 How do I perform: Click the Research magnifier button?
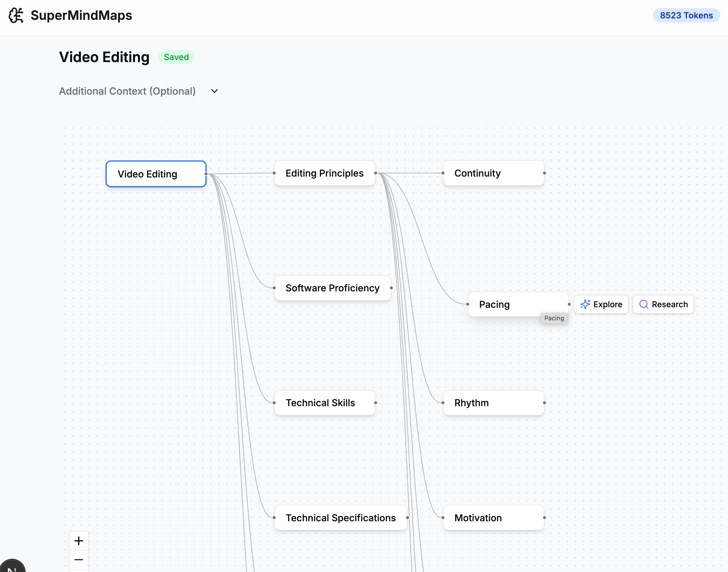click(x=663, y=304)
